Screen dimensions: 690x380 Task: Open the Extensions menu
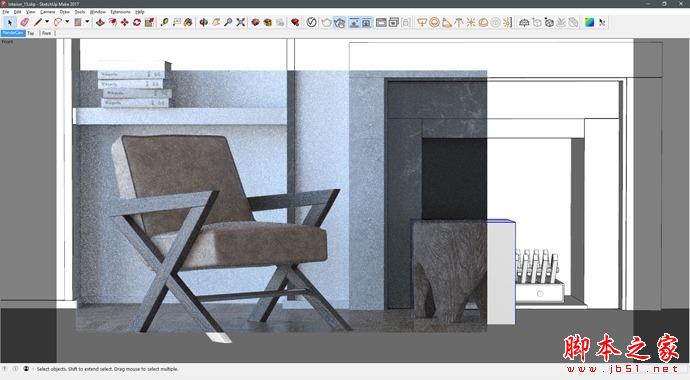120,12
